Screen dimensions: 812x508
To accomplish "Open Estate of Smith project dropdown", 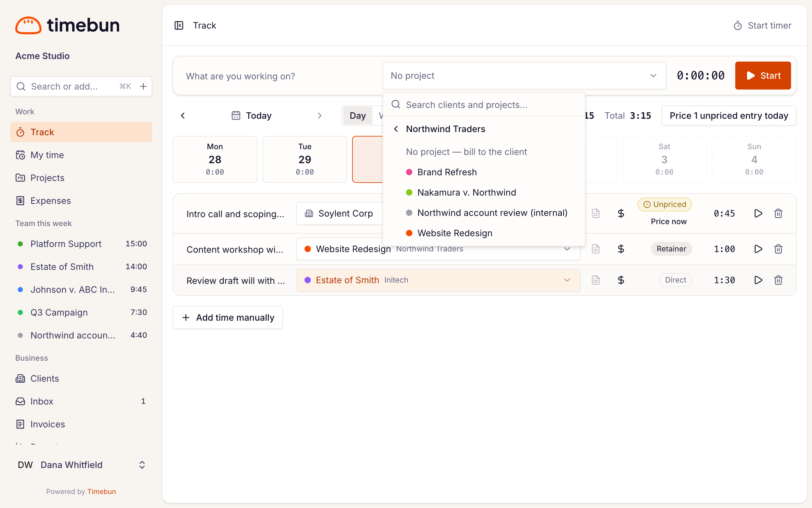I will coord(438,280).
